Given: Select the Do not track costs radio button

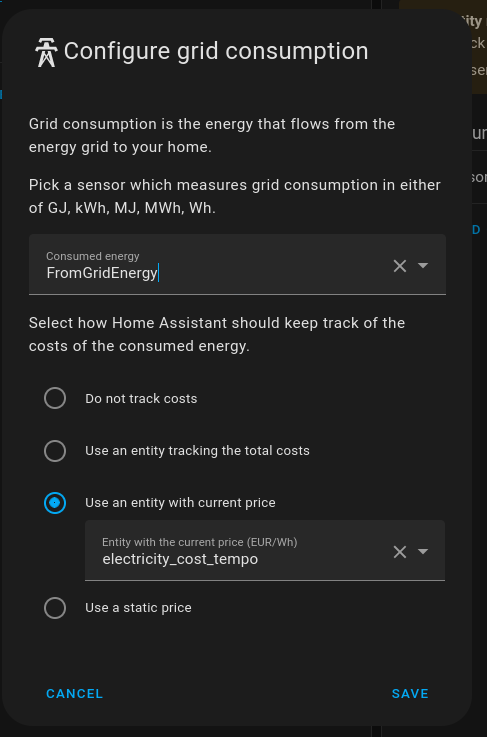Looking at the screenshot, I should [55, 399].
